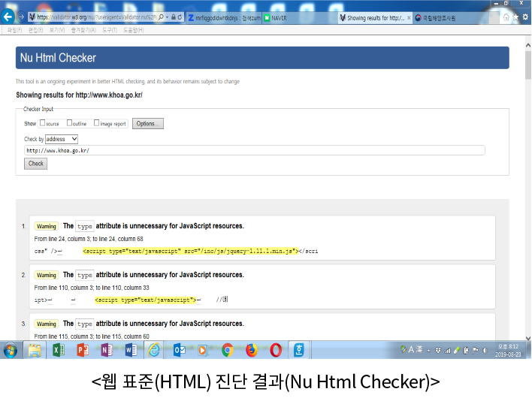Screen dimensions: 532x407
Task: Click the third Warning badge
Action: [47, 324]
